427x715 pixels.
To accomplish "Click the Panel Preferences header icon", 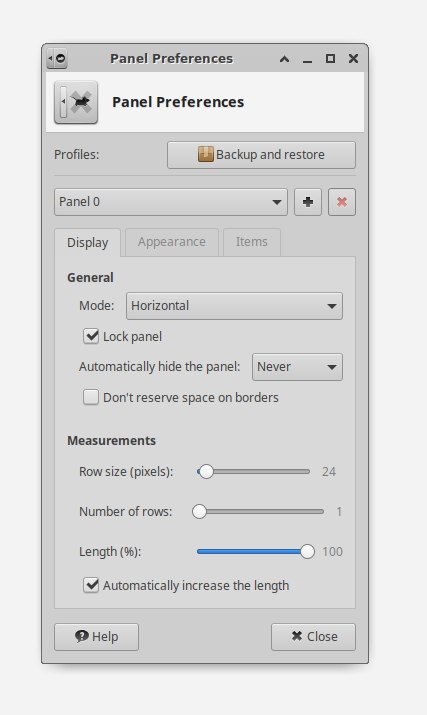I will pyautogui.click(x=76, y=102).
